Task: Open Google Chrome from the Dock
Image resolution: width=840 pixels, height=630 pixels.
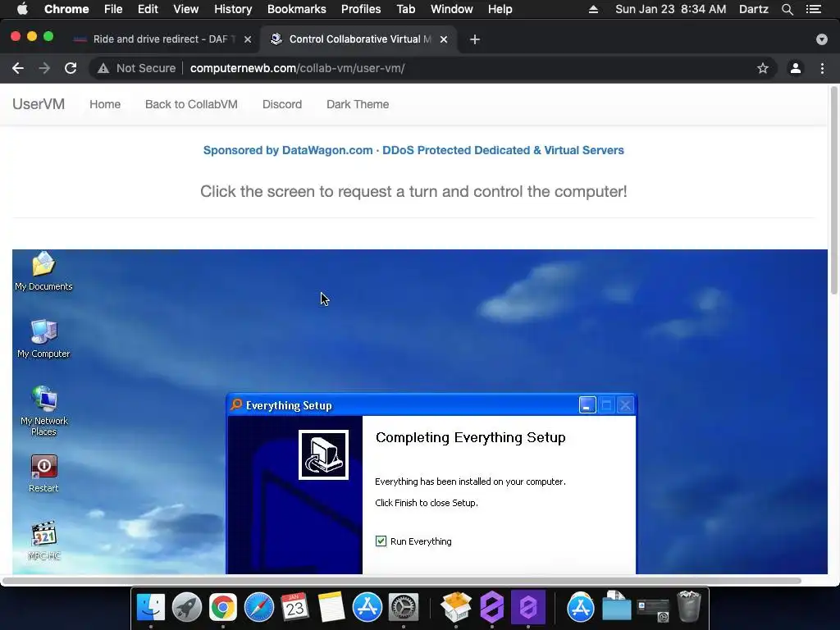Action: pyautogui.click(x=223, y=607)
